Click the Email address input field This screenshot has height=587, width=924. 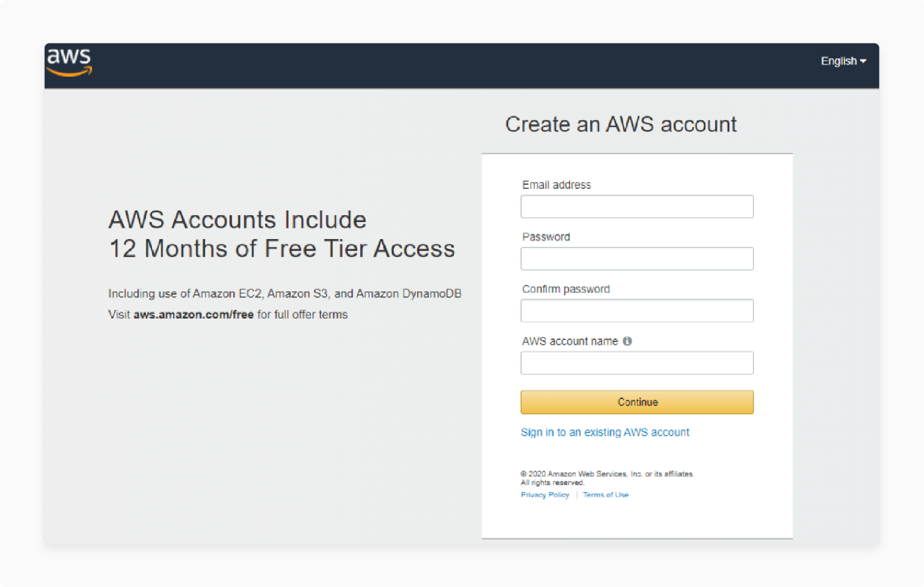click(637, 206)
